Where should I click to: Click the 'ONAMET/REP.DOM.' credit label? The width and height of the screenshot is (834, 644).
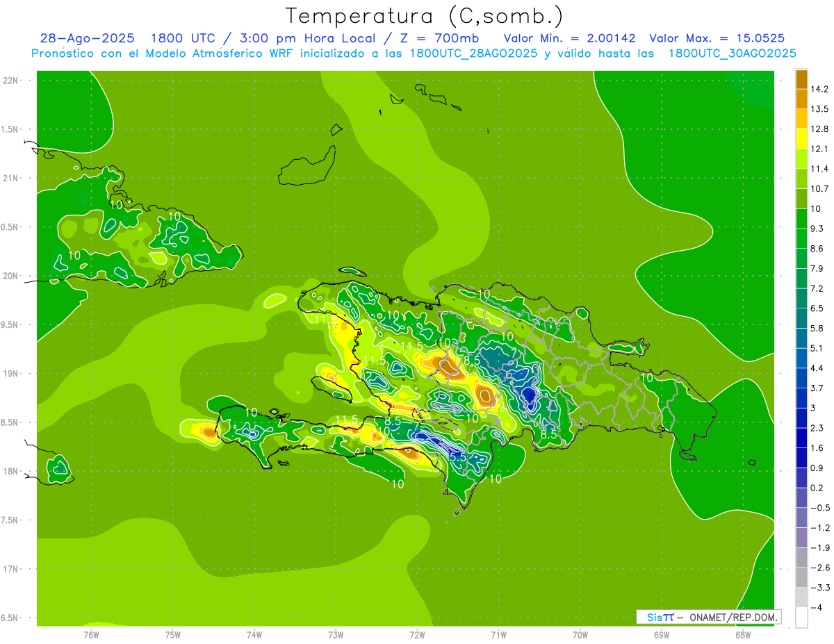[733, 617]
